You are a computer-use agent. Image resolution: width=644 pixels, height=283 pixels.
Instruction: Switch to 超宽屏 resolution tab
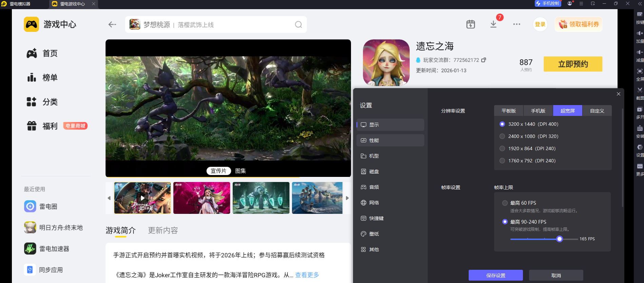(x=568, y=111)
